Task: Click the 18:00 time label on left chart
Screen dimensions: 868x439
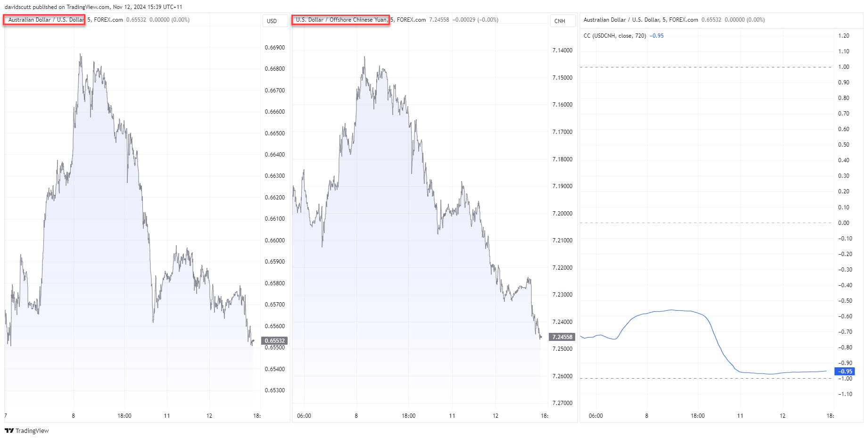Action: [x=124, y=416]
